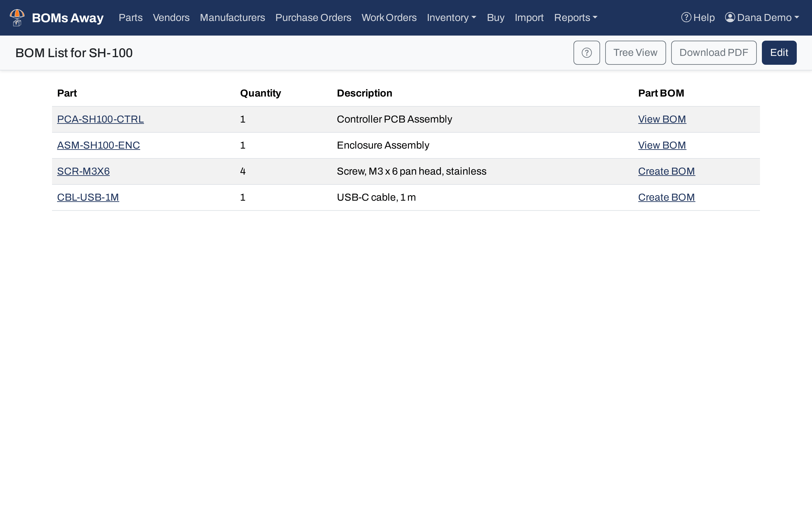Click quantity 4 in the SCR-M3X6 row
Image resolution: width=812 pixels, height=508 pixels.
[x=243, y=171]
